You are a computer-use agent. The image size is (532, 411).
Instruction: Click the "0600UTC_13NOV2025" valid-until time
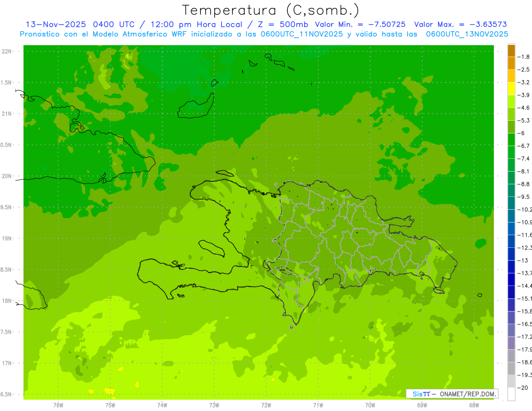pyautogui.click(x=467, y=34)
